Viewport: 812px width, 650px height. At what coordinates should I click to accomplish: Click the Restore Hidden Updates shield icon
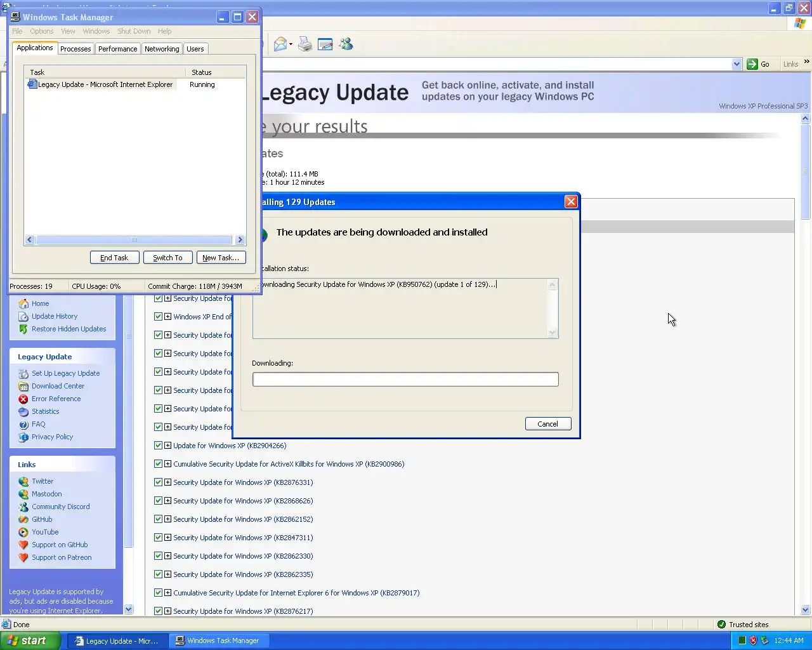point(23,329)
